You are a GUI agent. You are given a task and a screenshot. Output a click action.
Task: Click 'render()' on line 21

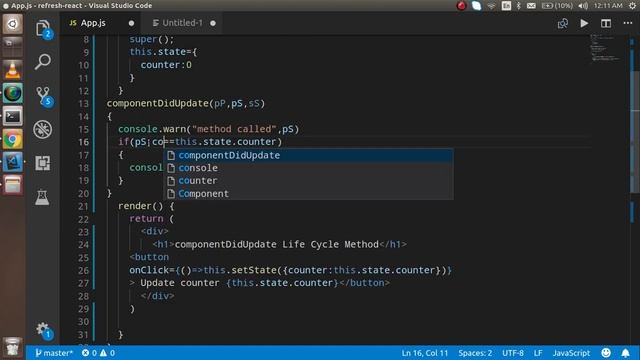[140, 206]
